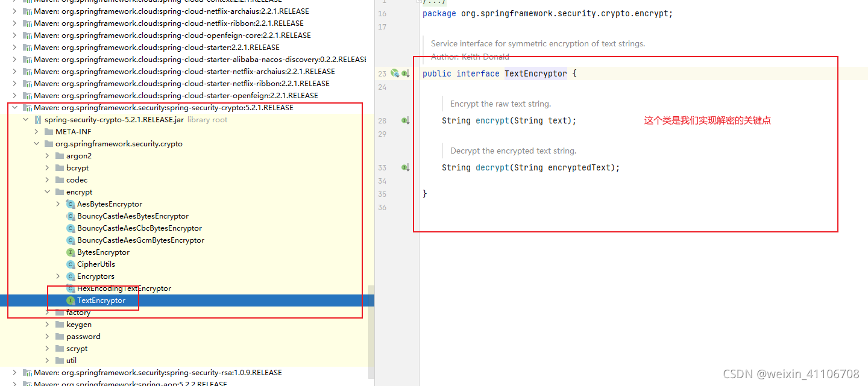The image size is (868, 386).
Task: Select the spring-cloud-starter-netflix-archaius:2.2.1.RELEASE row
Action: point(187,72)
